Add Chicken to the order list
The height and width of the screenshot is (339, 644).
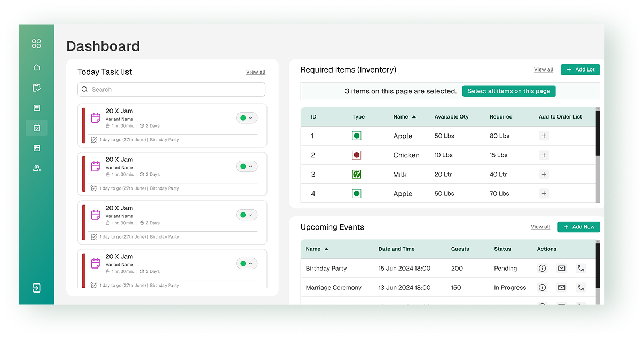[544, 155]
